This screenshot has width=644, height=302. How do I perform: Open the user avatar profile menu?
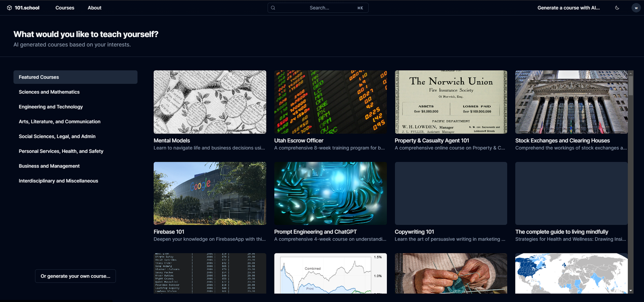[x=636, y=8]
